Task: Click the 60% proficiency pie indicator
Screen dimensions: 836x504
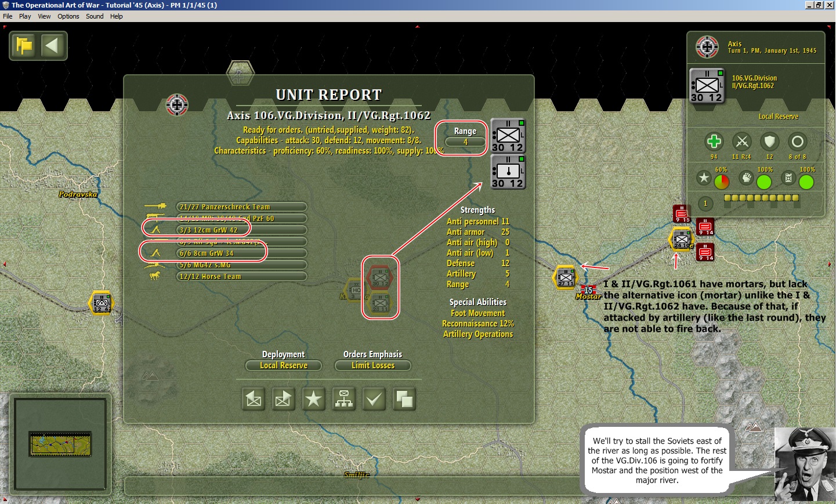Action: click(722, 182)
